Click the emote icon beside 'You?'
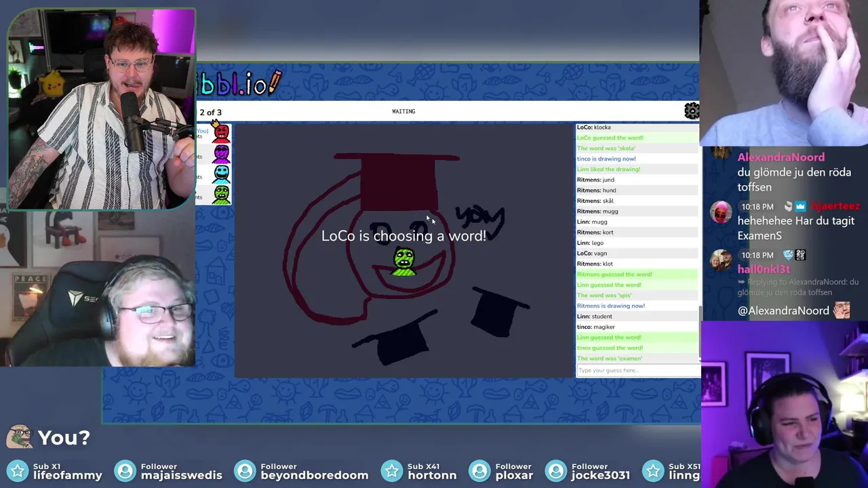The image size is (868, 488). click(20, 437)
